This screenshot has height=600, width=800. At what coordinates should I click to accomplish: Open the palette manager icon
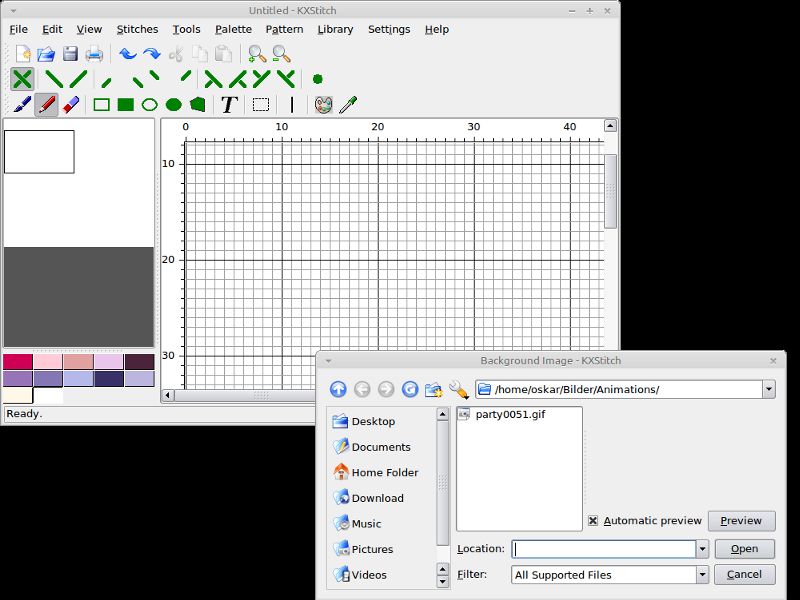coord(323,105)
